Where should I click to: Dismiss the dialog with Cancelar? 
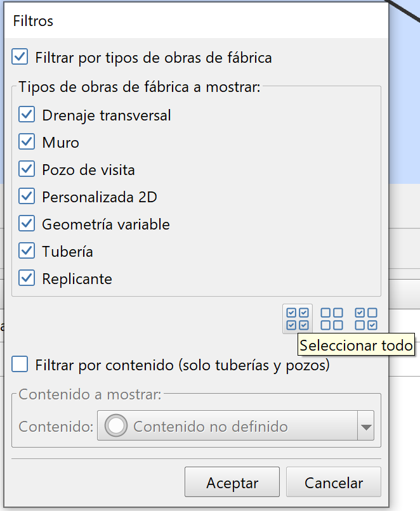click(x=333, y=482)
